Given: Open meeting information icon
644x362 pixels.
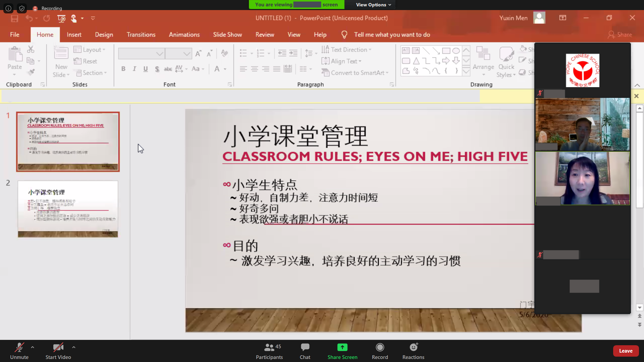Looking at the screenshot, I should pyautogui.click(x=8, y=8).
